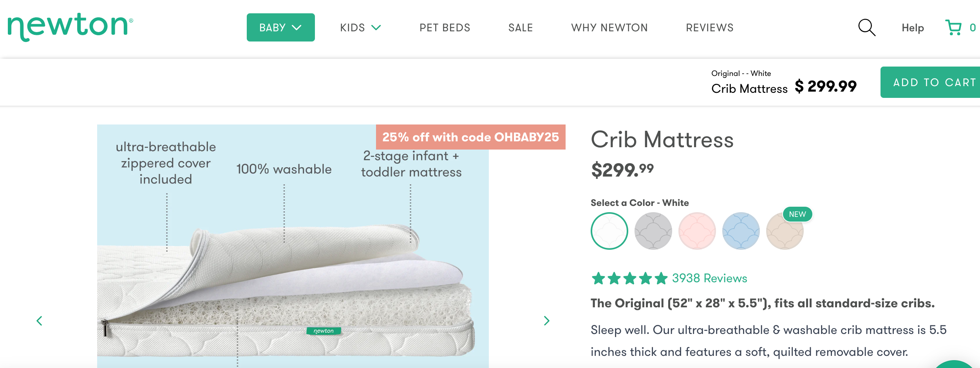Viewport: 980px width, 368px height.
Task: Click the NEW badge on the beige swatch
Action: (x=797, y=214)
